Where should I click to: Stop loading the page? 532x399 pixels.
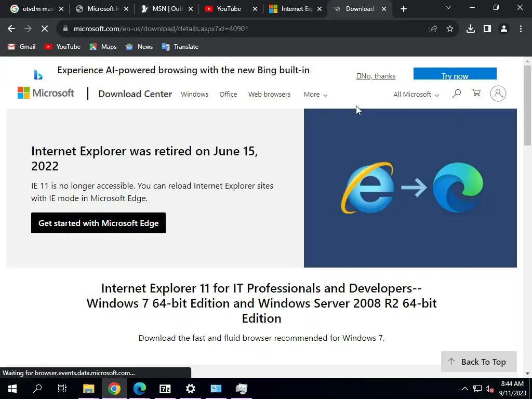tap(45, 29)
